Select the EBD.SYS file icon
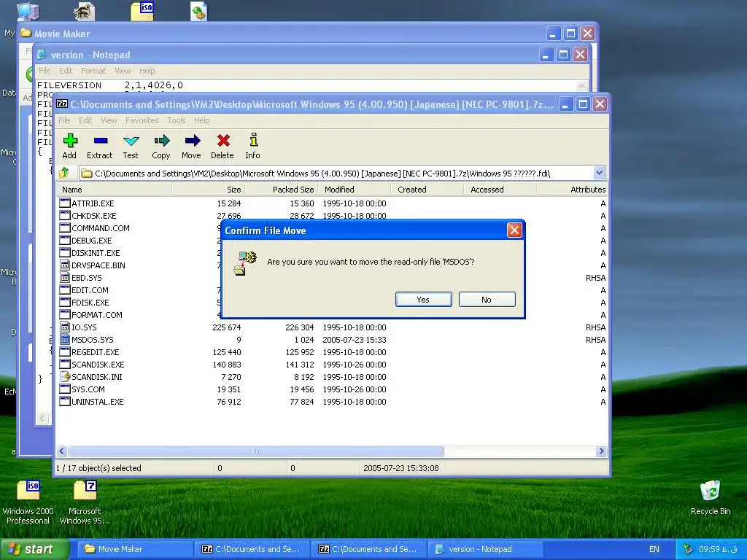 point(65,278)
